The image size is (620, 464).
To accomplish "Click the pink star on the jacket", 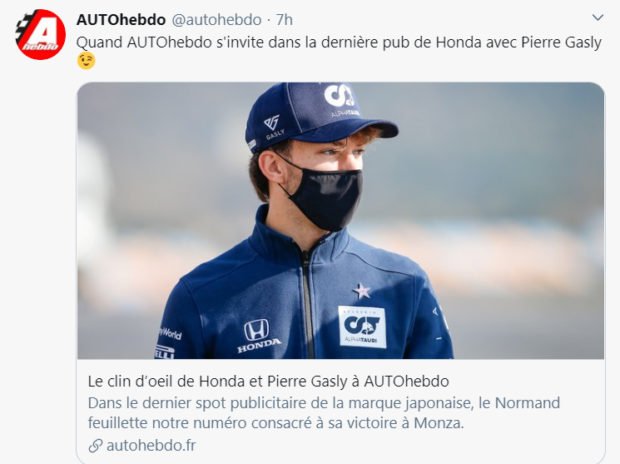I will [x=362, y=291].
